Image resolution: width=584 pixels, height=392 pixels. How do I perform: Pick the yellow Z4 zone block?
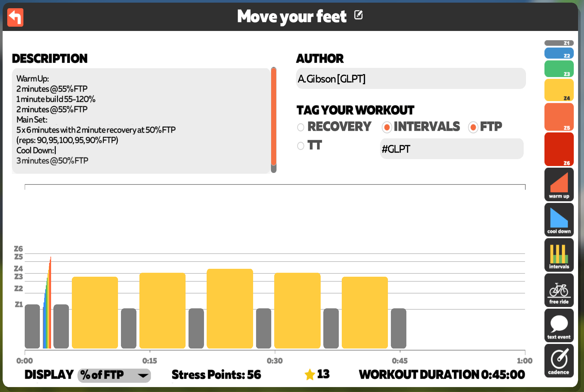[559, 90]
